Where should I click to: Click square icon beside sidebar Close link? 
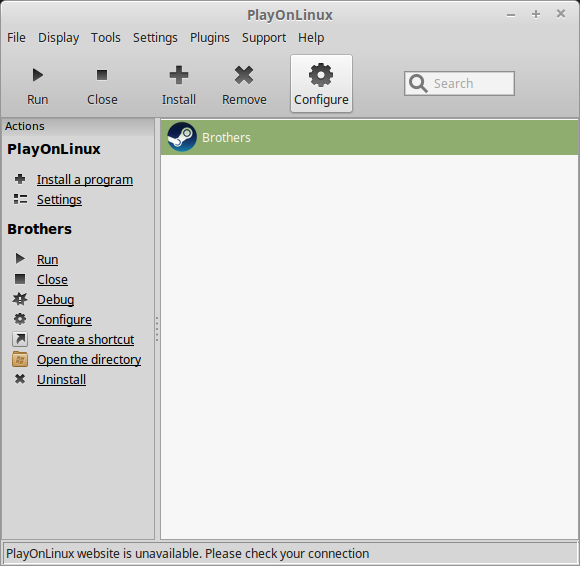[20, 279]
